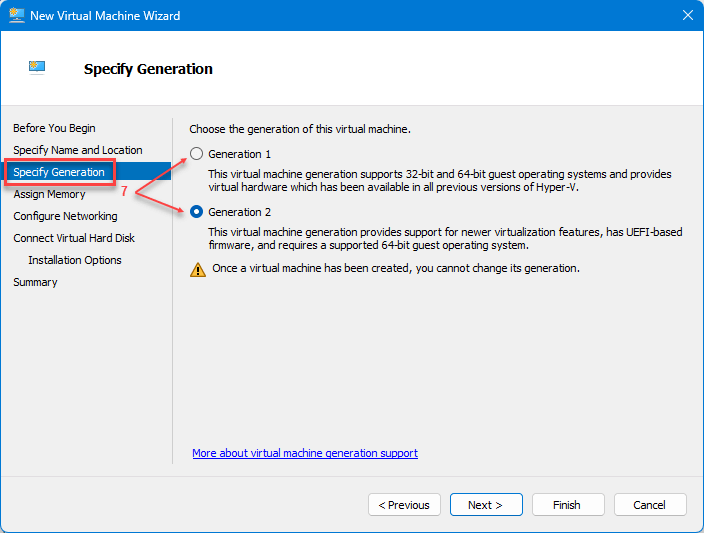Screen dimensions: 704x533
Task: Select the Generation 2 radio button
Action: tap(196, 211)
